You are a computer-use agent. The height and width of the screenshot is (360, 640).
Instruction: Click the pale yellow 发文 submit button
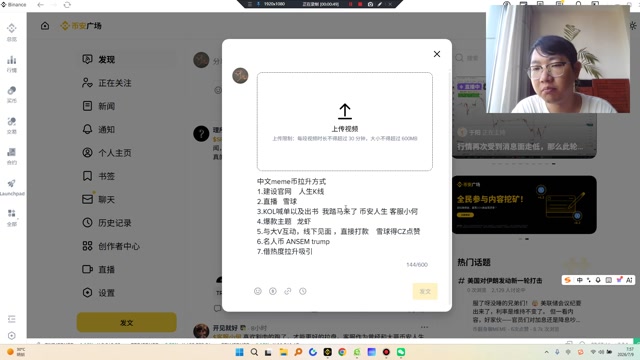[425, 291]
